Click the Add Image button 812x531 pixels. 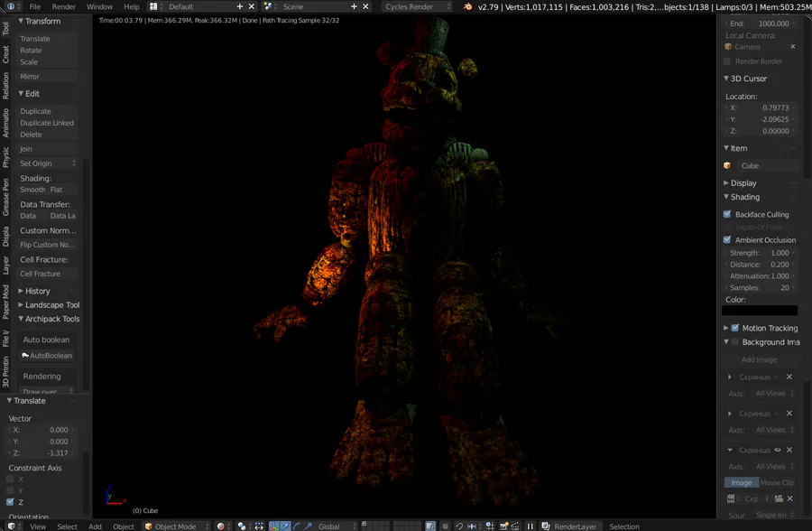[759, 359]
